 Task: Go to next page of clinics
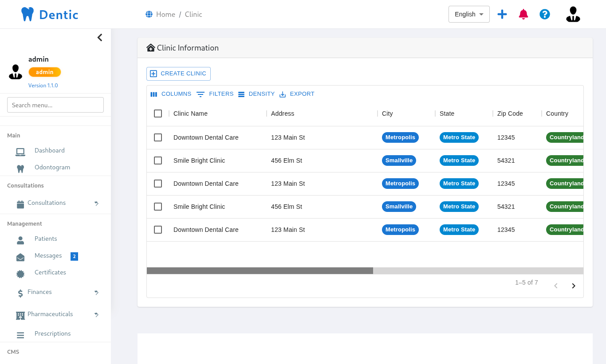pyautogui.click(x=573, y=286)
